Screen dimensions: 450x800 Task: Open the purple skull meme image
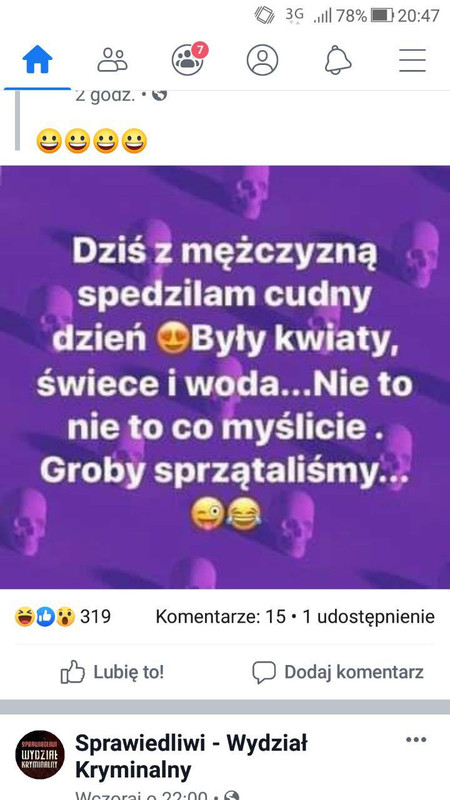click(x=225, y=378)
